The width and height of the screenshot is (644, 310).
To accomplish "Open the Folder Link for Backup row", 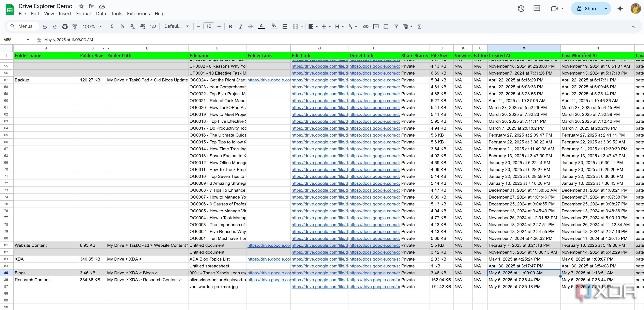I will click(x=269, y=80).
